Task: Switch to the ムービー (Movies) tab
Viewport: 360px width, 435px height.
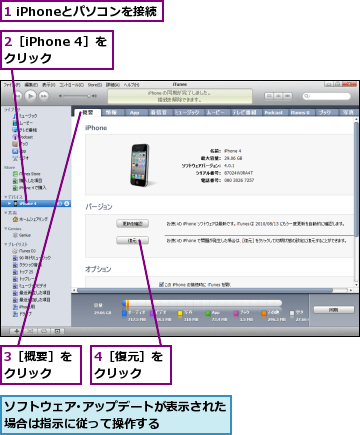Action: (216, 113)
